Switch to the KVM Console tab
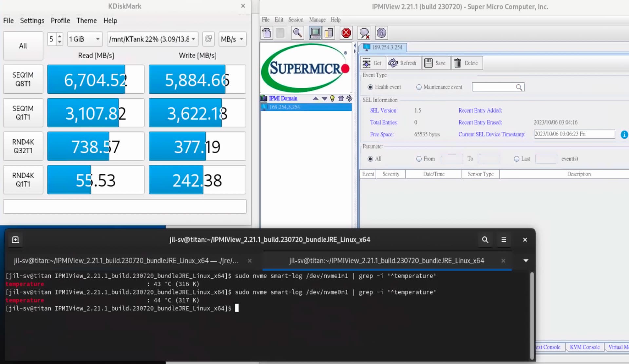629x364 pixels. pos(584,347)
